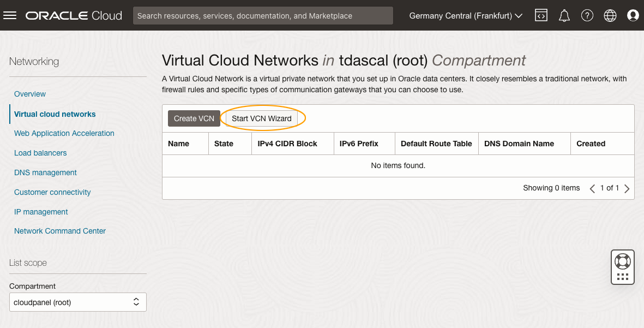The image size is (644, 328).
Task: Open the user profile avatar menu
Action: [x=633, y=15]
